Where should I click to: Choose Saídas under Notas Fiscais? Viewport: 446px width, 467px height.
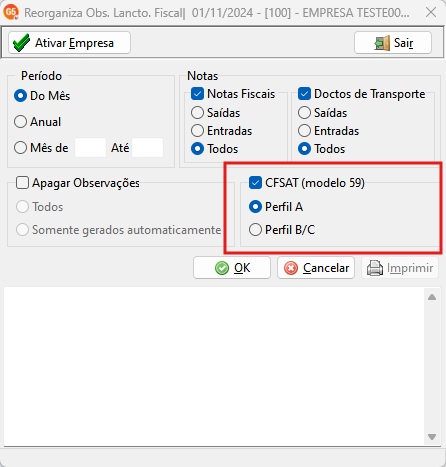pos(197,113)
